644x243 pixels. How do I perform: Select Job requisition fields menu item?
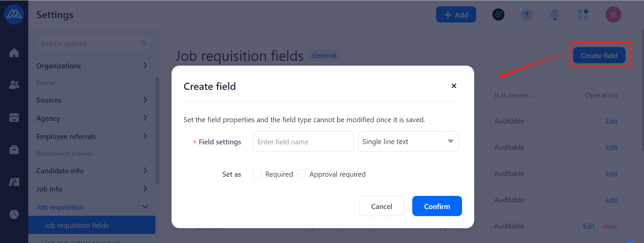[x=76, y=225]
